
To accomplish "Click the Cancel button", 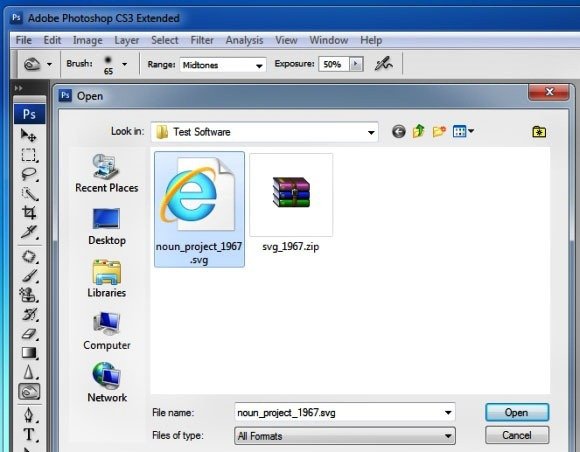I will tap(517, 435).
